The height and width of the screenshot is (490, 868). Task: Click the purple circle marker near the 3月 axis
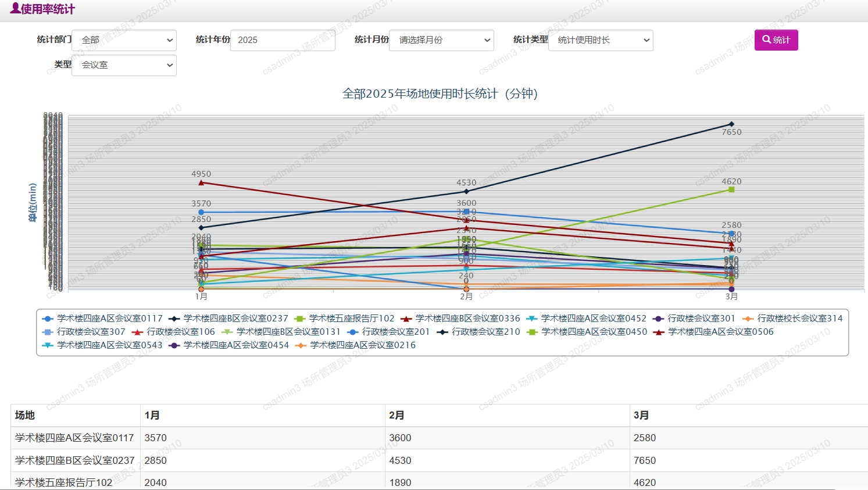(x=731, y=288)
